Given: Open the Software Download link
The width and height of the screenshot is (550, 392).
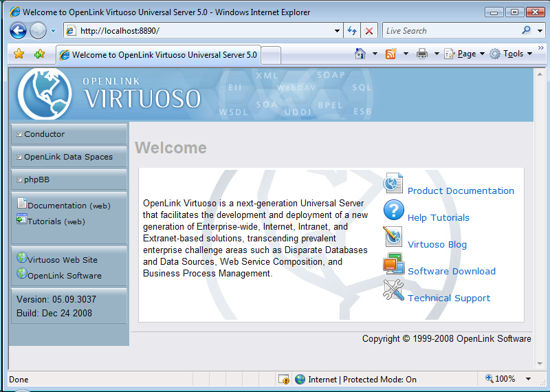Looking at the screenshot, I should (x=452, y=271).
